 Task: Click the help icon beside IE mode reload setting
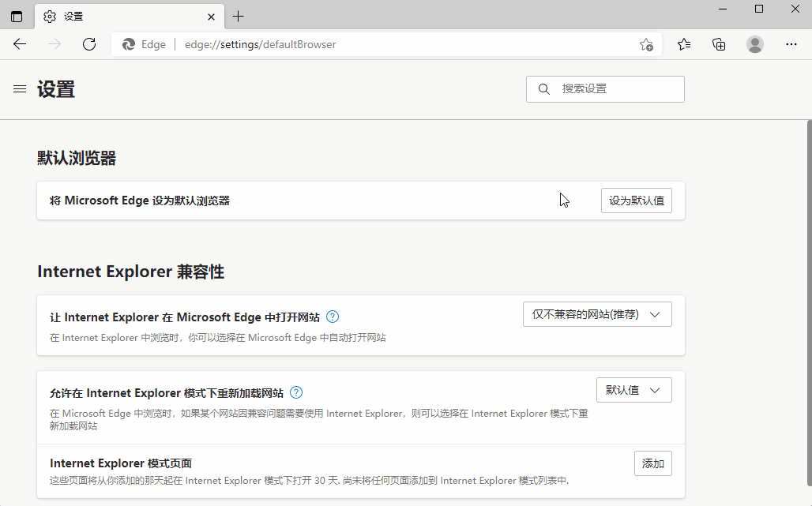click(x=295, y=392)
